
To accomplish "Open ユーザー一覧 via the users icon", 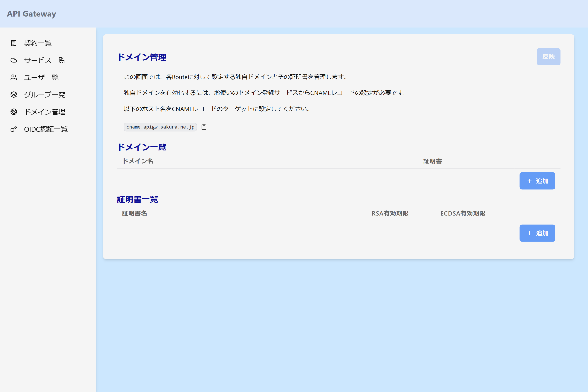I will point(14,77).
